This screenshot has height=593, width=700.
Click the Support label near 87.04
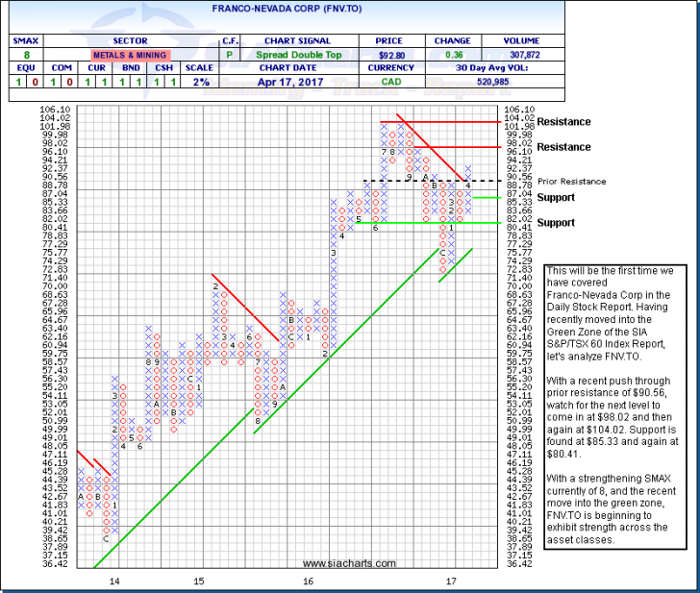coord(556,197)
